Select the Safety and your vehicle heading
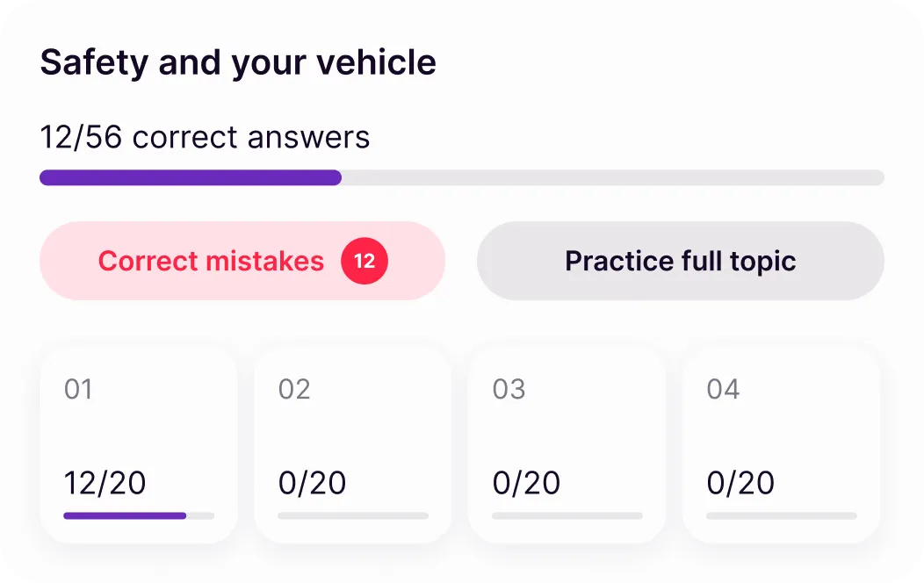The height and width of the screenshot is (583, 924). coord(237,61)
